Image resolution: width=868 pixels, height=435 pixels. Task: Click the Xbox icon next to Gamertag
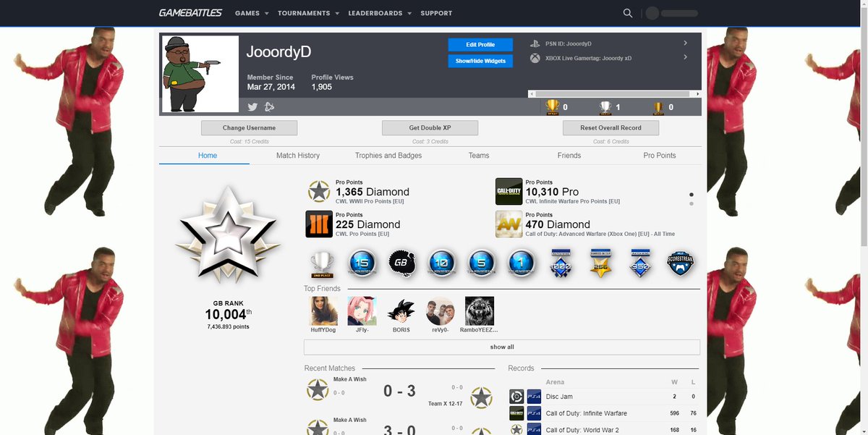click(x=535, y=58)
